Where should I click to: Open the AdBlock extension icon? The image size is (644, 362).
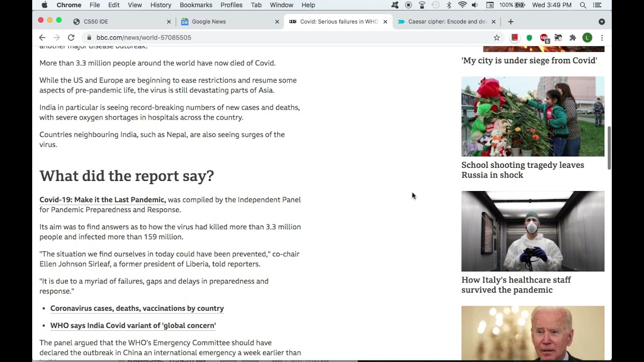[544, 38]
